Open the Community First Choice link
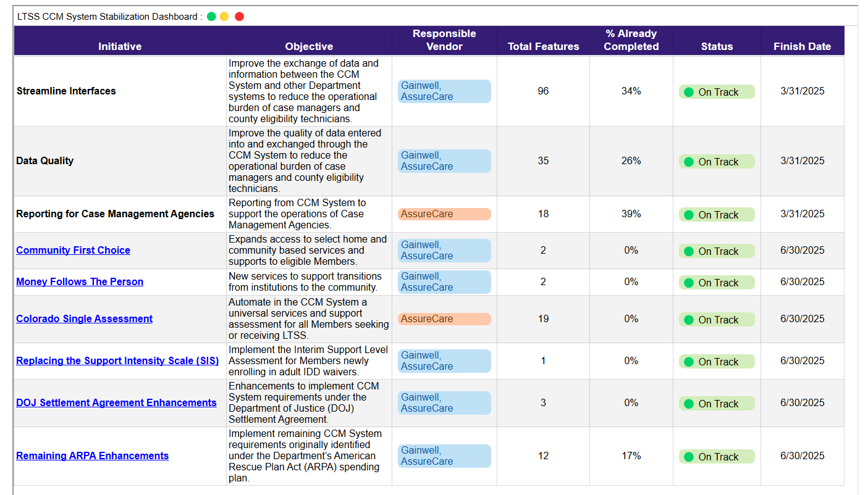This screenshot has width=868, height=495. [x=73, y=250]
